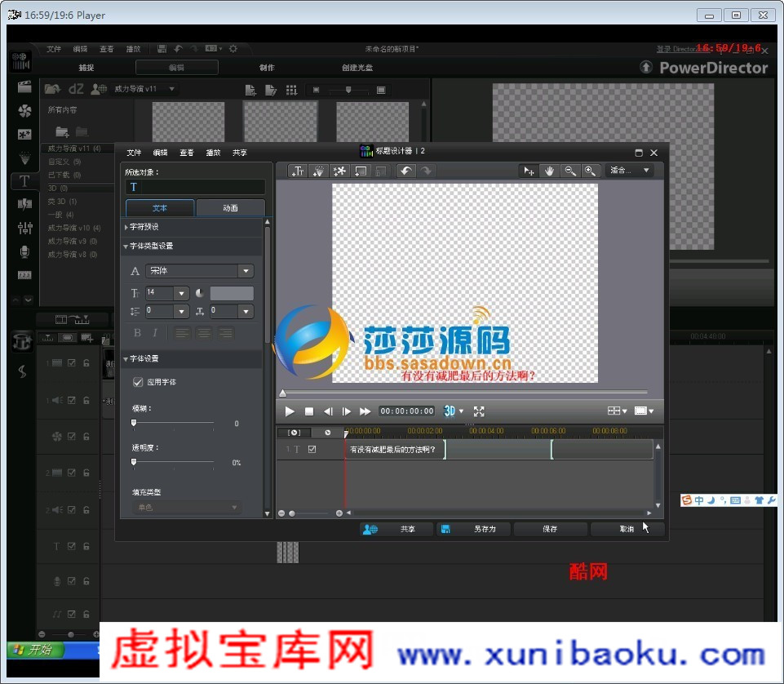Click the 另存为 button
The image size is (784, 684).
click(473, 529)
